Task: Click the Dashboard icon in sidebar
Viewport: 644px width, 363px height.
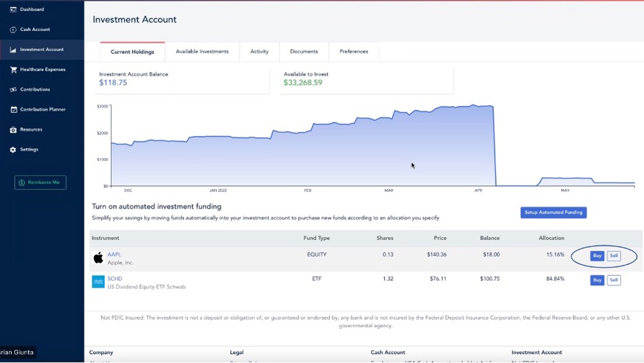Action: 13,9
